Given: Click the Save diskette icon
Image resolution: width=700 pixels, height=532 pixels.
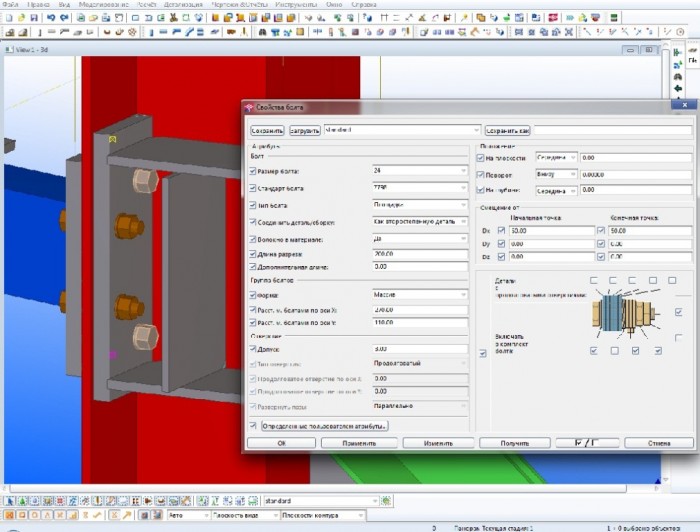Looking at the screenshot, I should [x=33, y=18].
